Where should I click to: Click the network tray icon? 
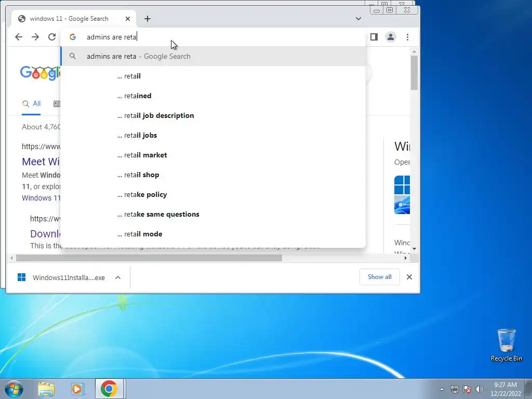click(x=454, y=389)
